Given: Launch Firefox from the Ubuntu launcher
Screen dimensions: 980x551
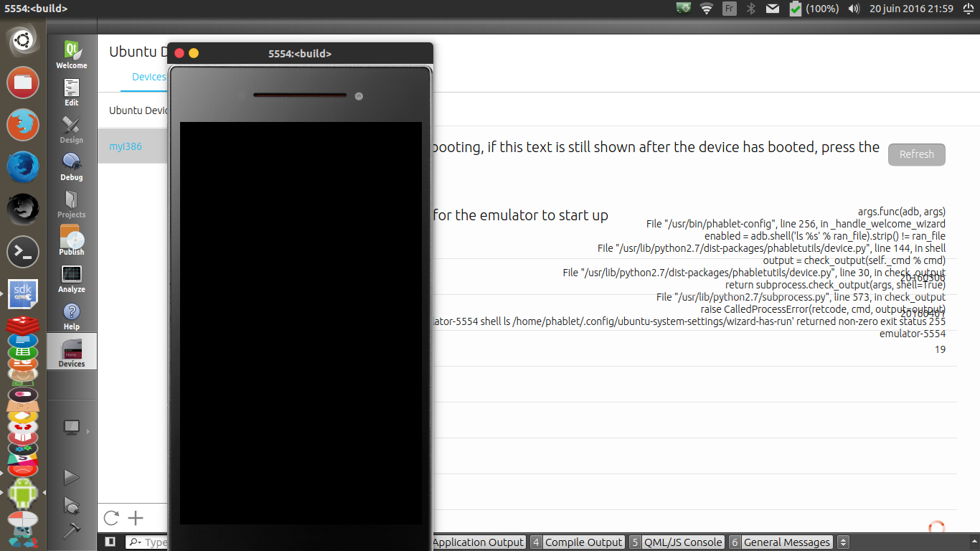Looking at the screenshot, I should pyautogui.click(x=23, y=125).
